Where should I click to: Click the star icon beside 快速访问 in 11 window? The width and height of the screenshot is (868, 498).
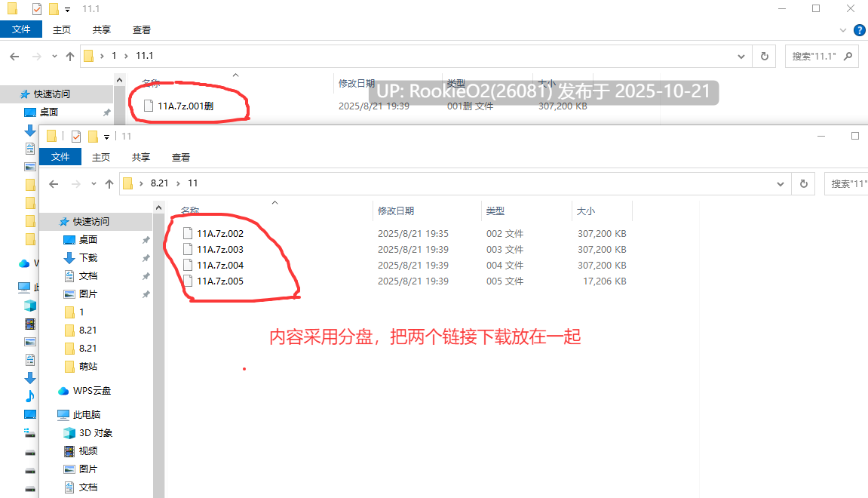coord(64,222)
